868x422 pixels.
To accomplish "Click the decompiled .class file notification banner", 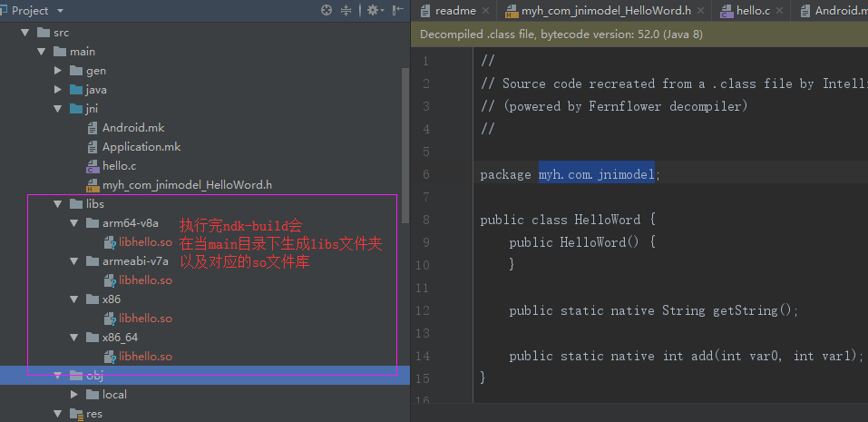I will tap(639, 34).
